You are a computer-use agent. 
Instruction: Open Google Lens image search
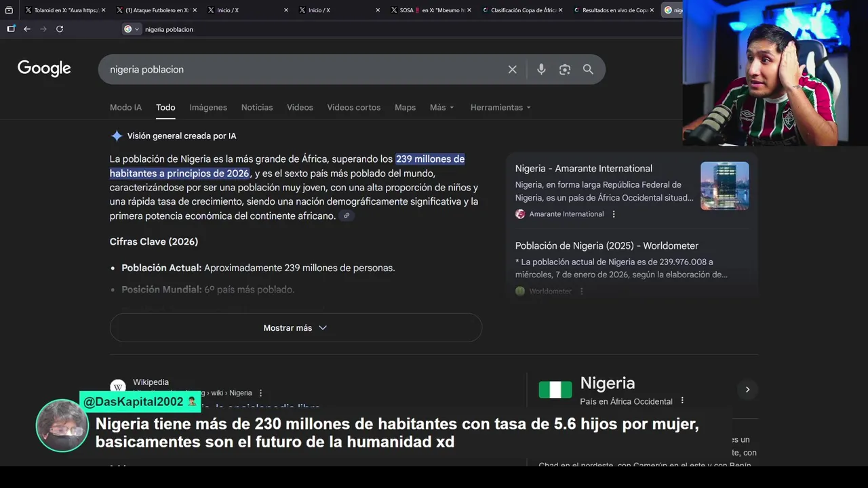565,69
